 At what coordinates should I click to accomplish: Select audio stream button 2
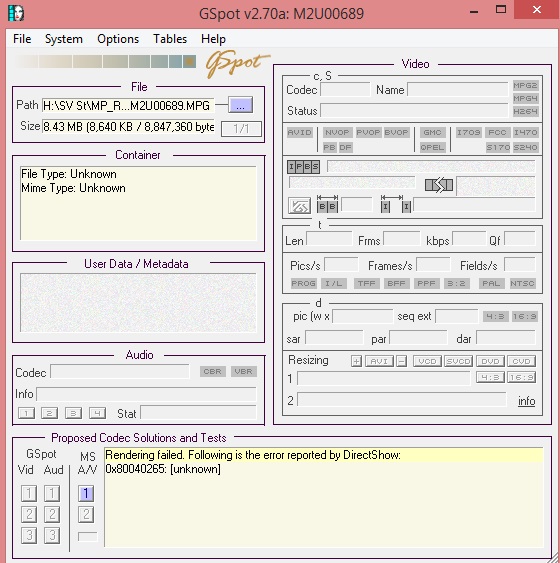50,413
